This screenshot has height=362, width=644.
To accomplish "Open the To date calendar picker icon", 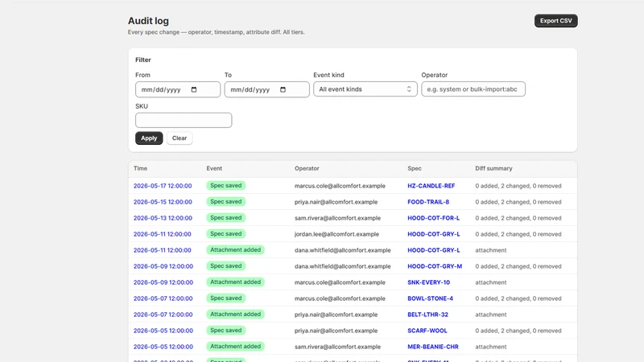I will click(283, 89).
